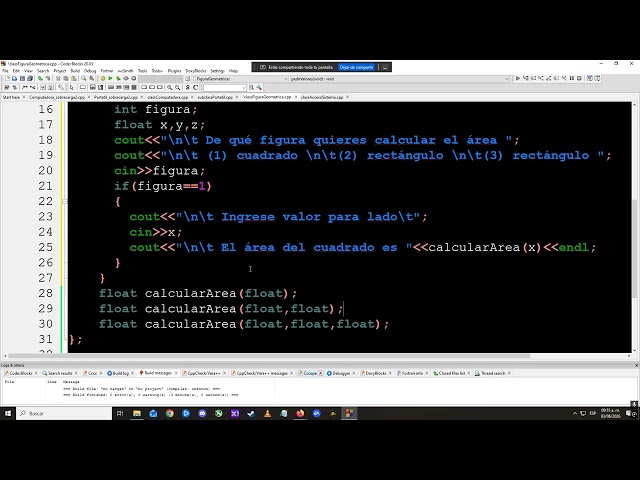Switch to subclasePortatil.cpp tab
This screenshot has width=640, height=480.
tap(215, 97)
